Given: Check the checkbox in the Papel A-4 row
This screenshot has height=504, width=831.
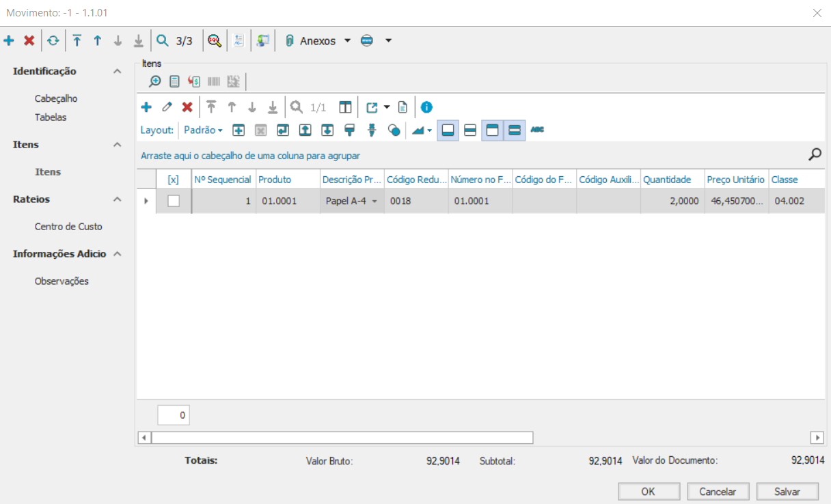Looking at the screenshot, I should pos(174,201).
